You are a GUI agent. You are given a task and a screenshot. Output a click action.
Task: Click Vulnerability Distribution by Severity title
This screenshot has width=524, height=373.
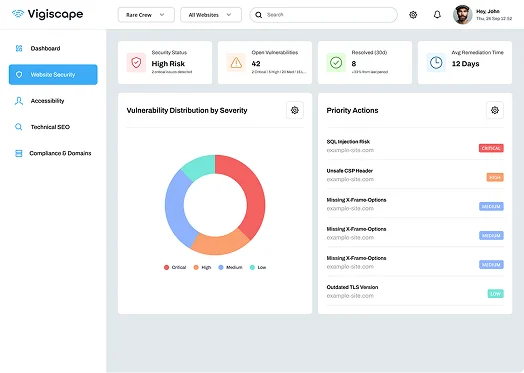(187, 110)
